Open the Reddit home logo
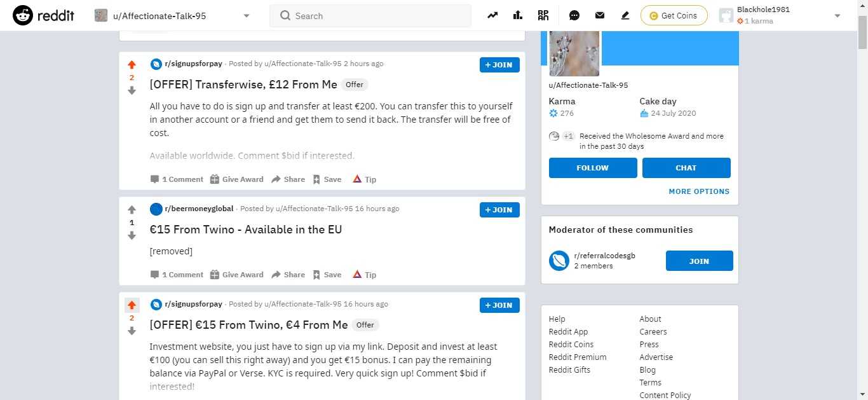Screen dimensions: 868x400 (43, 15)
